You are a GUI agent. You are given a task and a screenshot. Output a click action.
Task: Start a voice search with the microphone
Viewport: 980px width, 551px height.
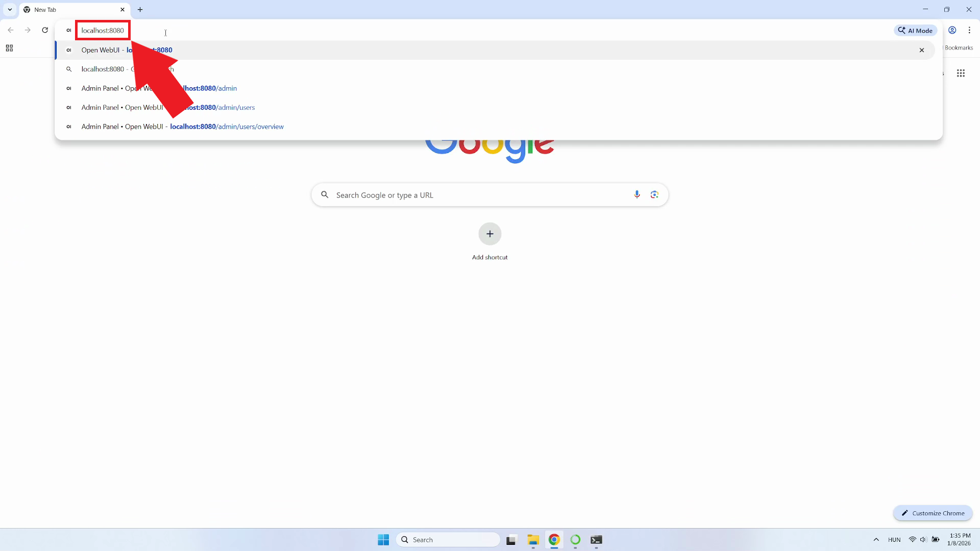coord(637,194)
